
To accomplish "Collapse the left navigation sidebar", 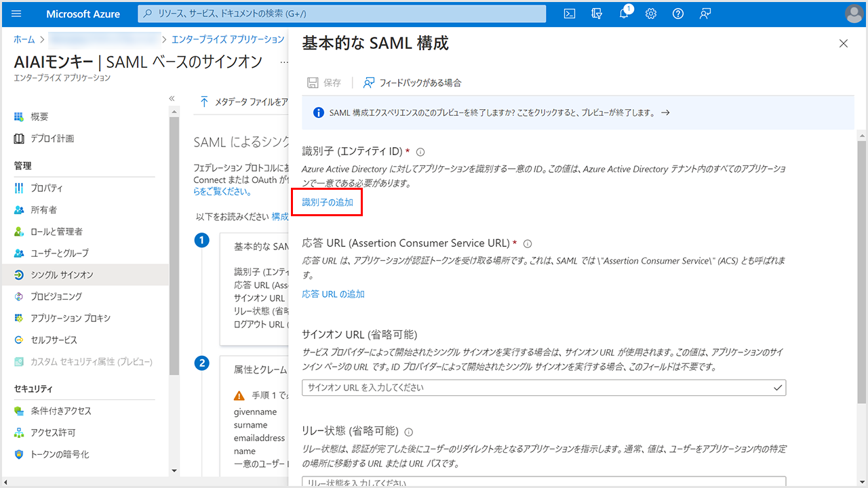I will click(x=172, y=98).
